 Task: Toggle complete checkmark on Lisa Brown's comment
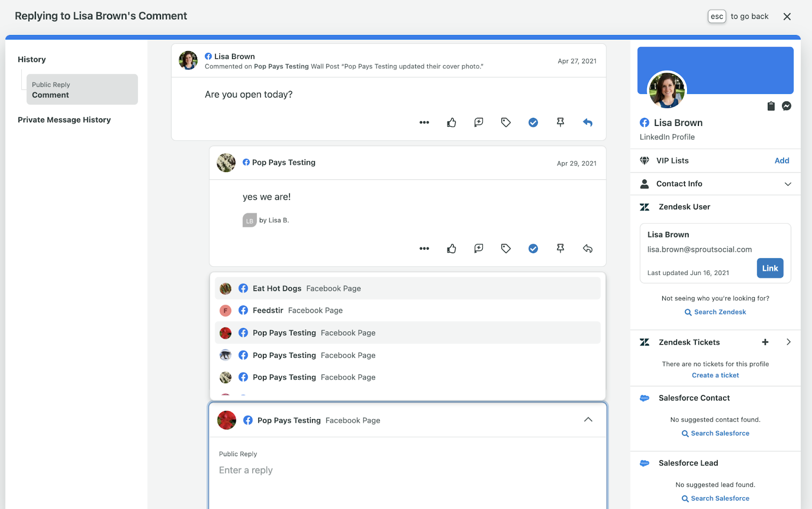coord(533,122)
